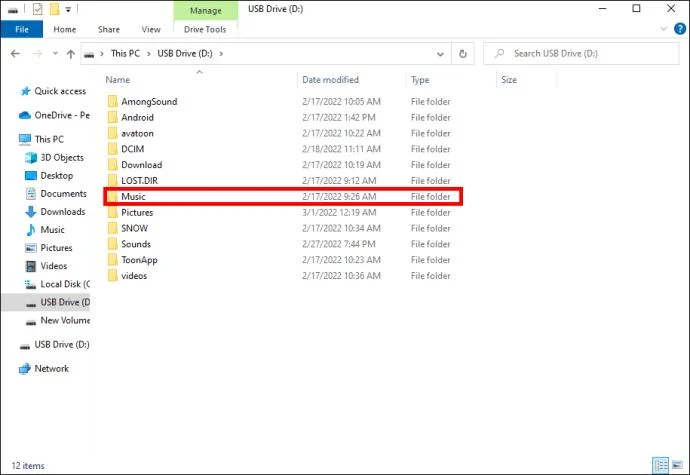
Task: Switch to Large icons view in status bar
Action: click(x=677, y=465)
